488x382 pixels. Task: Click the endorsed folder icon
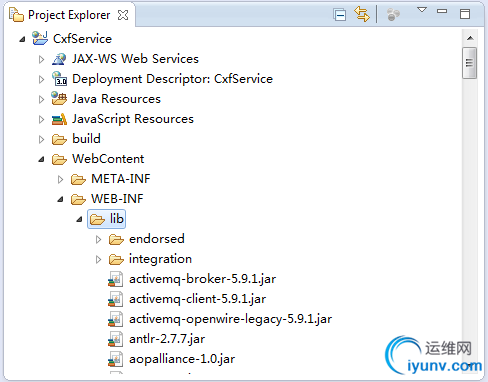pos(116,240)
